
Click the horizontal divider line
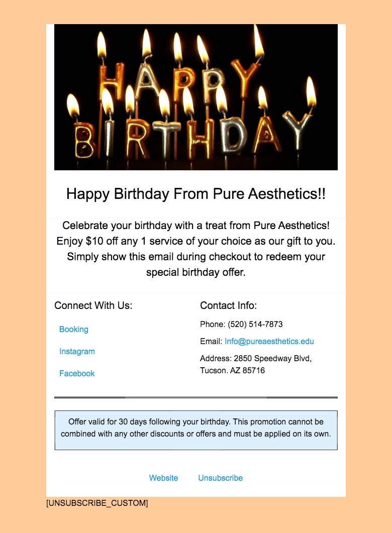pyautogui.click(x=196, y=397)
